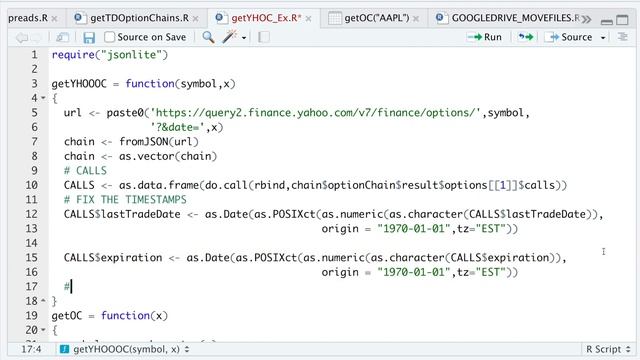Click on require("jsonlite") on line 1
The image size is (640, 360).
(x=110, y=55)
